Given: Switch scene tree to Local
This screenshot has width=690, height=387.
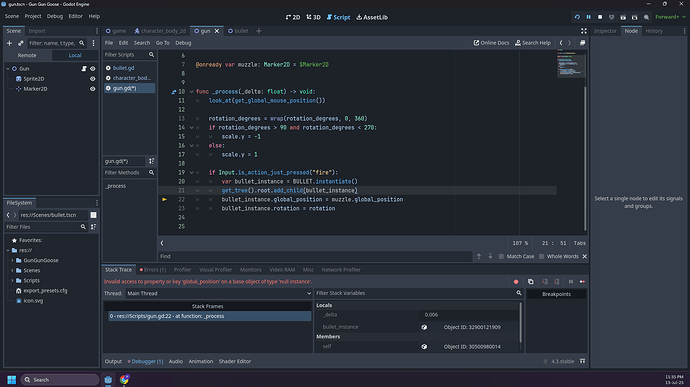Looking at the screenshot, I should point(75,55).
